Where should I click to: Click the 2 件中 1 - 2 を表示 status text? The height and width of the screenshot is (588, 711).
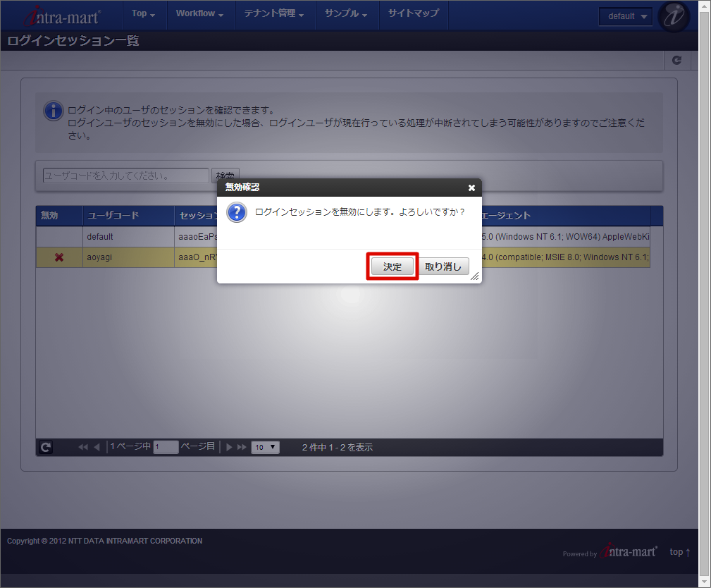click(338, 448)
